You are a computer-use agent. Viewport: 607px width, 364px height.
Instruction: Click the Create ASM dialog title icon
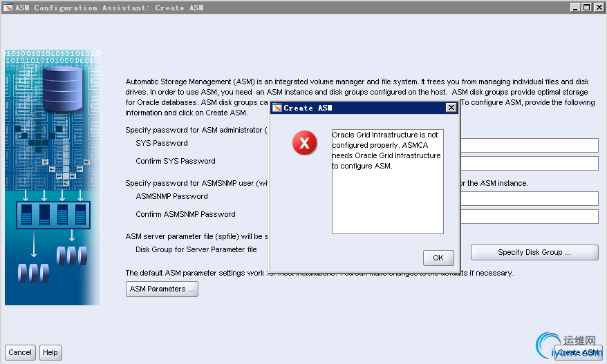(x=277, y=108)
